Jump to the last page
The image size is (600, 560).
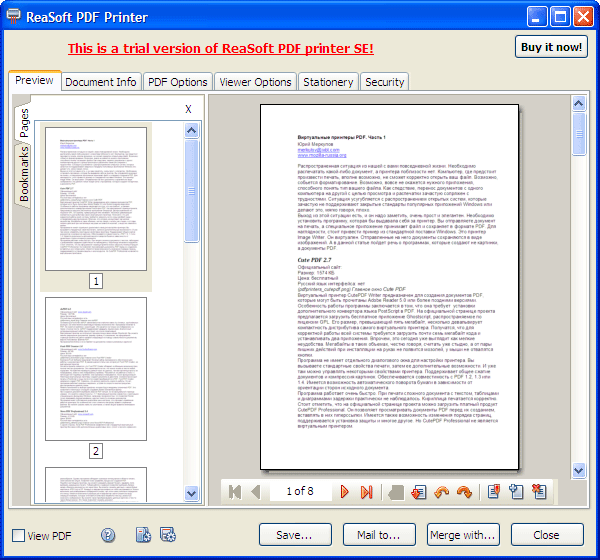366,492
